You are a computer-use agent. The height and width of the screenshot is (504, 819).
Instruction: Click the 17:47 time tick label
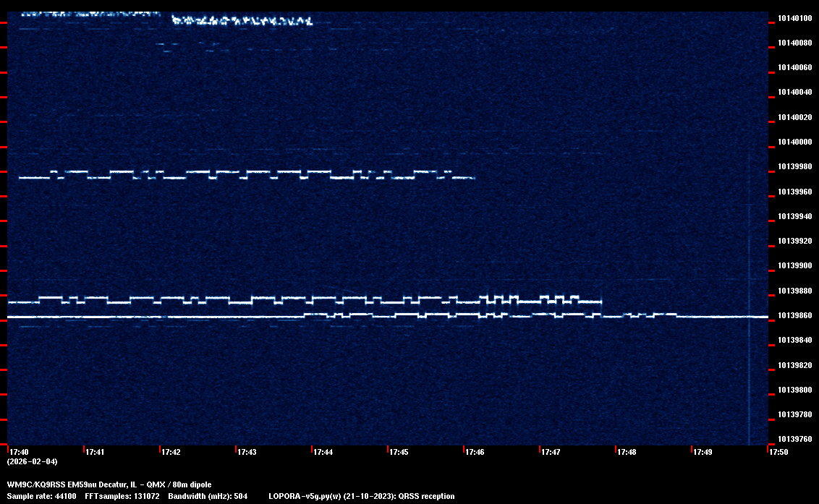click(551, 452)
